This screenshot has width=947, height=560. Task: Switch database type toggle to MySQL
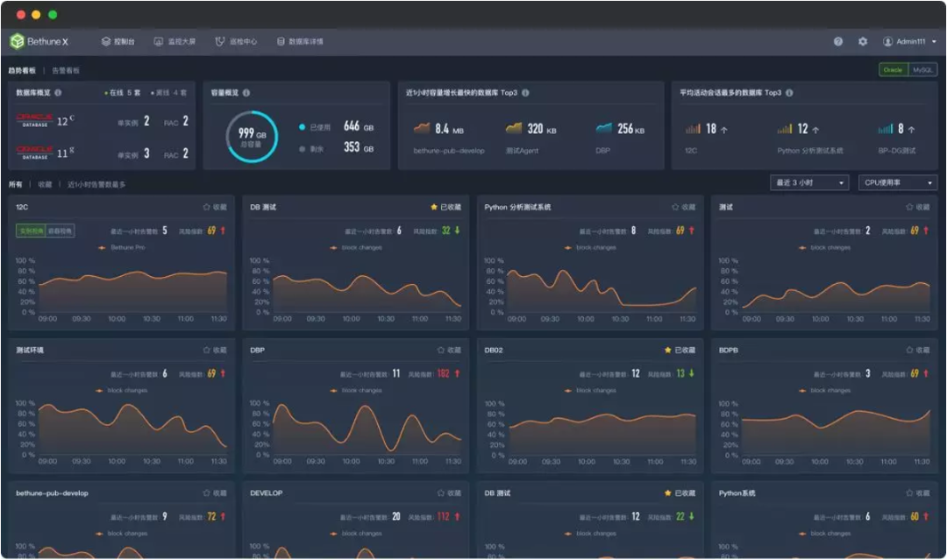[922, 70]
